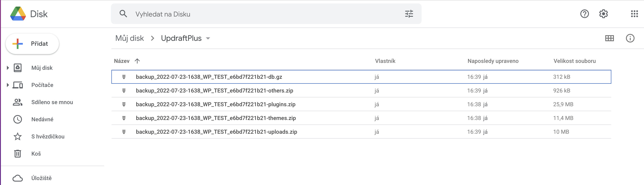Click modified time of themes.zip row

[474, 118]
